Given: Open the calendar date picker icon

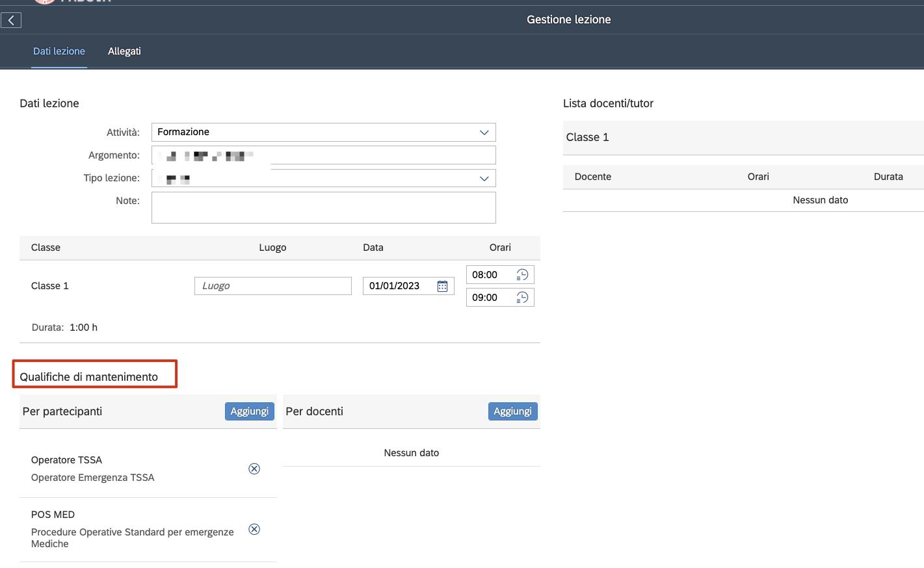Looking at the screenshot, I should (x=442, y=286).
